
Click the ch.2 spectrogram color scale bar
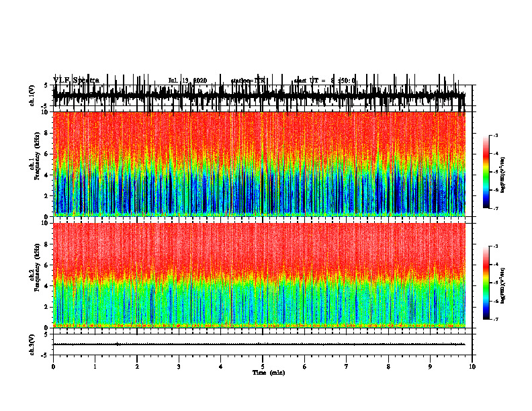pyautogui.click(x=486, y=283)
